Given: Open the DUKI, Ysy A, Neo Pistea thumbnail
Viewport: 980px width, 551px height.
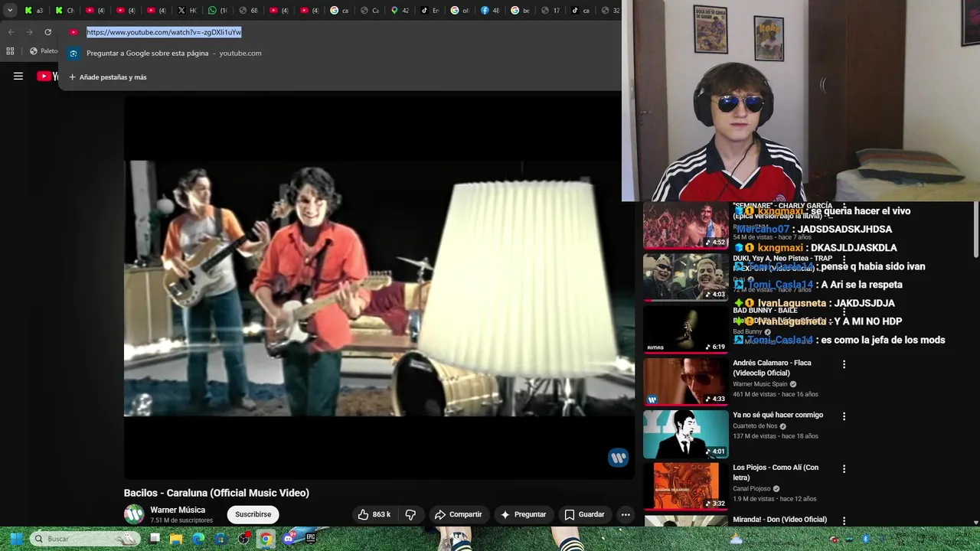Looking at the screenshot, I should pos(686,278).
